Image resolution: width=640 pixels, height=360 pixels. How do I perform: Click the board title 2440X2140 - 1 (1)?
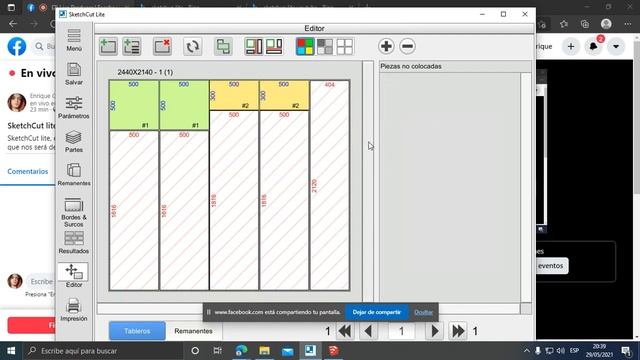(x=145, y=72)
